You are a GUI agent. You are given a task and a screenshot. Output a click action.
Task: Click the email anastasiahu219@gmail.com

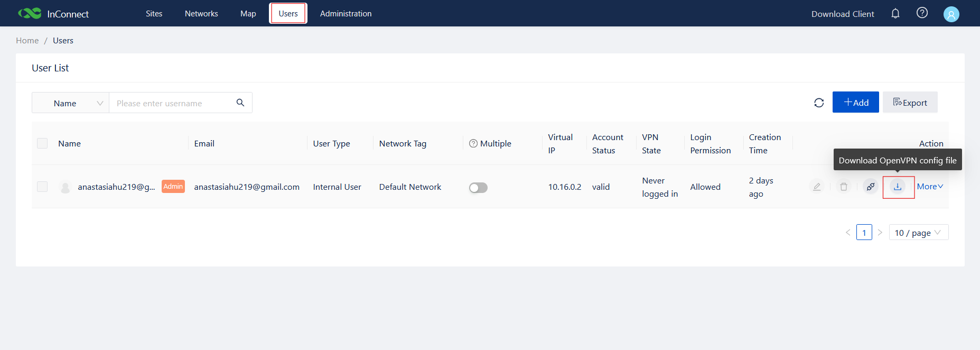coord(247,187)
